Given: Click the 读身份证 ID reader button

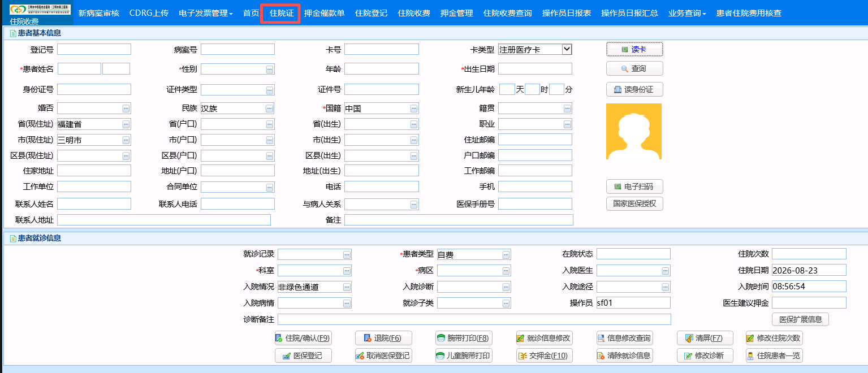Looking at the screenshot, I should 634,89.
